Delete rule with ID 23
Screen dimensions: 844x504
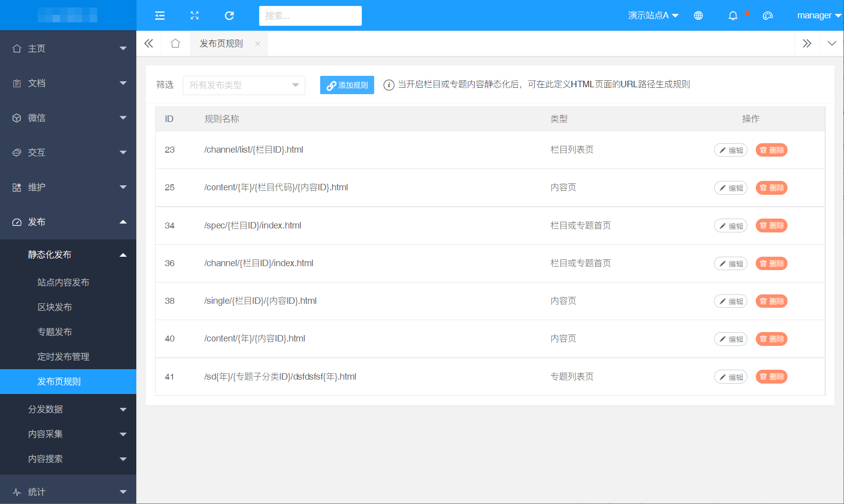pyautogui.click(x=771, y=150)
